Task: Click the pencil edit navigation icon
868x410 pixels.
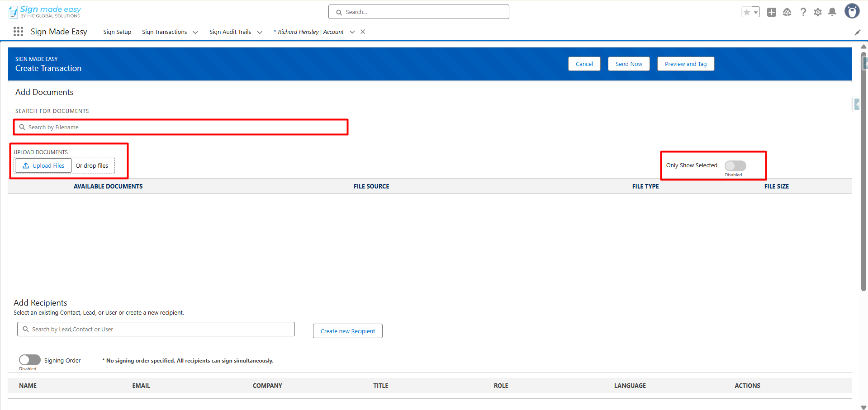Action: click(x=857, y=32)
